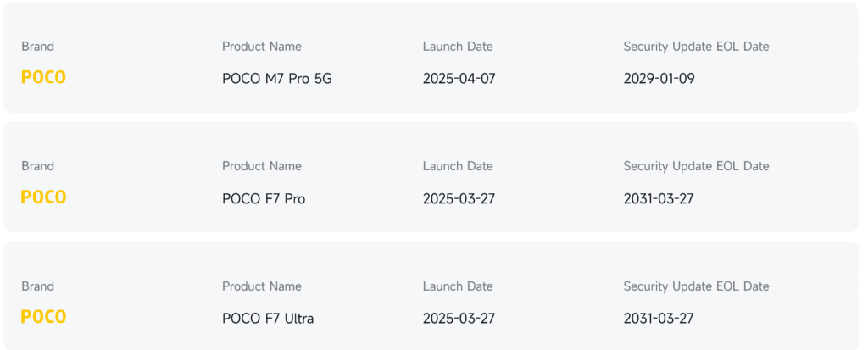
Task: Click POCO logo in F7 Ultra row
Action: tap(43, 317)
